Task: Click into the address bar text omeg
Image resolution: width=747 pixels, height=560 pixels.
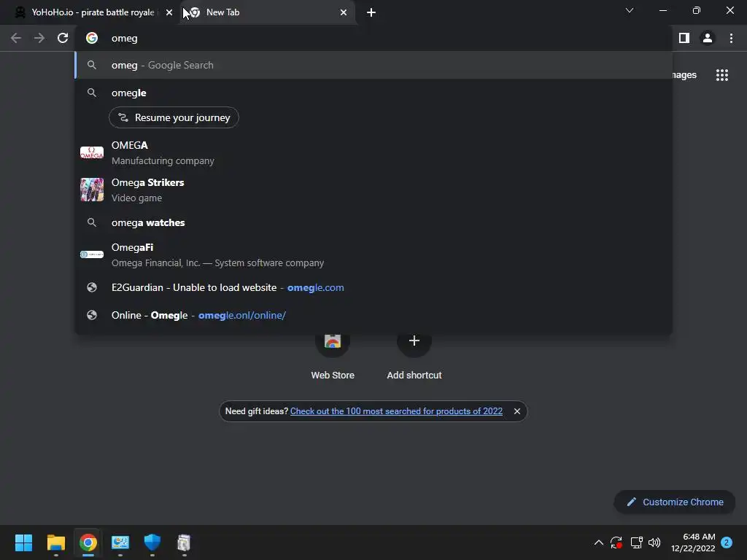Action: [124, 38]
